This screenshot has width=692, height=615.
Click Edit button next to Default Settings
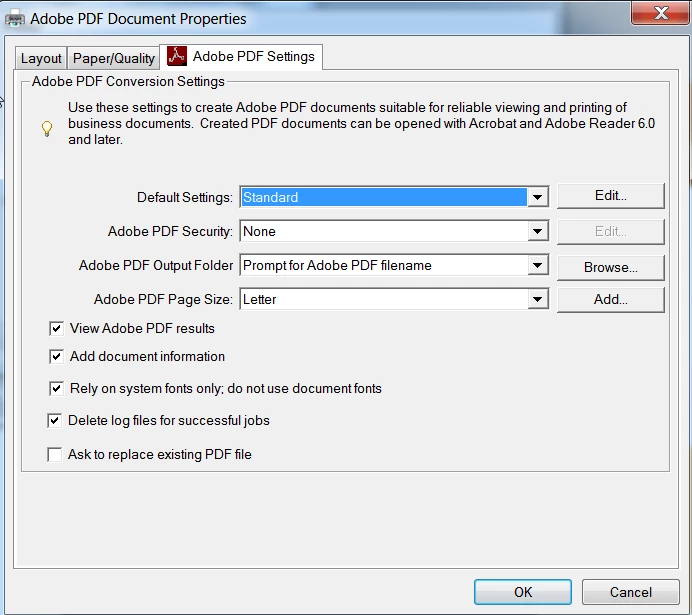pyautogui.click(x=610, y=195)
